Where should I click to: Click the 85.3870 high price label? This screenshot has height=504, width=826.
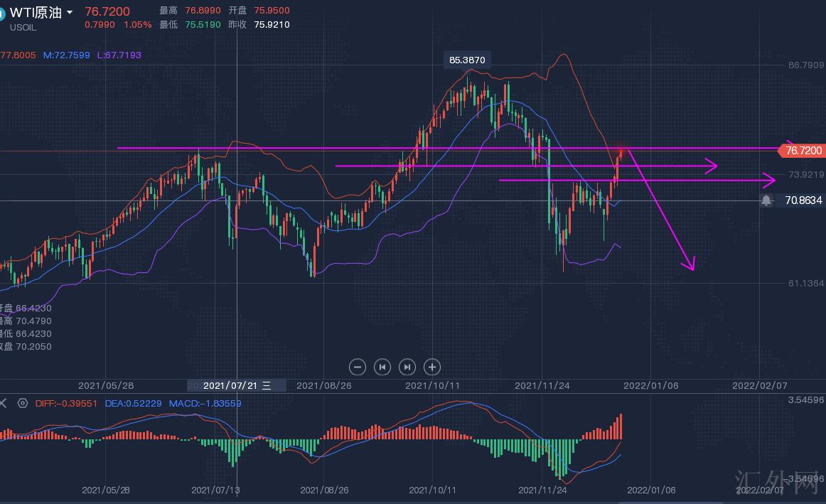pyautogui.click(x=467, y=60)
